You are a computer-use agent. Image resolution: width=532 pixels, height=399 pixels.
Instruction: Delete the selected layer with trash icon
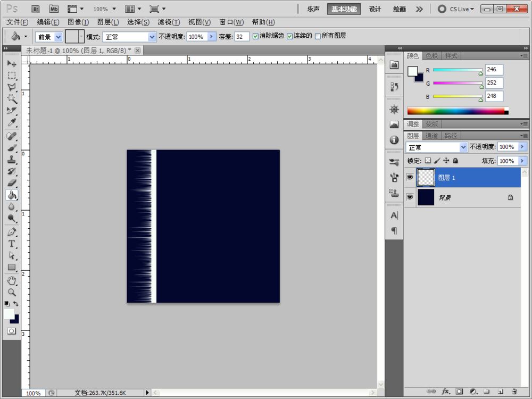pos(514,391)
